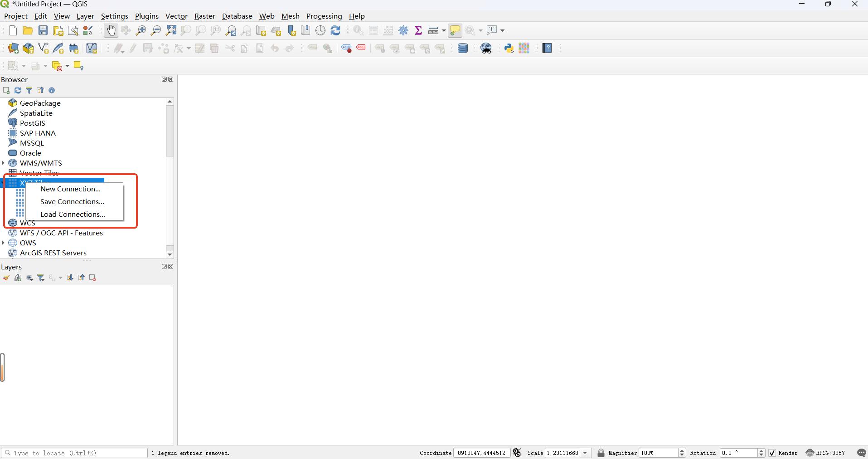Click the Coordinate input field

[481, 453]
